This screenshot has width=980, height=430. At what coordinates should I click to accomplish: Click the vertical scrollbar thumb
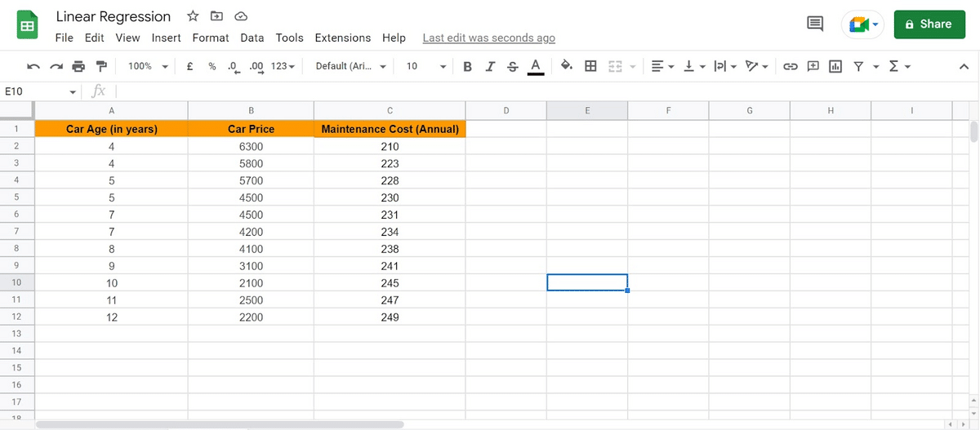[x=973, y=132]
